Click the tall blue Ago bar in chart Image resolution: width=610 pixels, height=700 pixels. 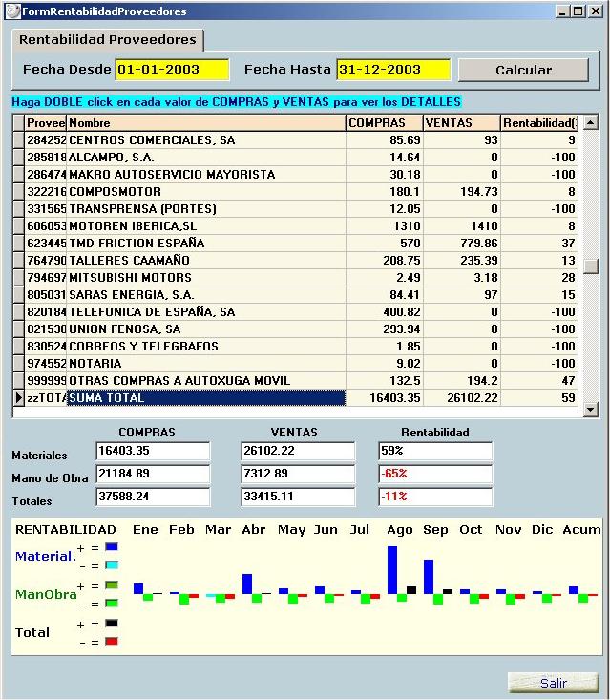[392, 570]
